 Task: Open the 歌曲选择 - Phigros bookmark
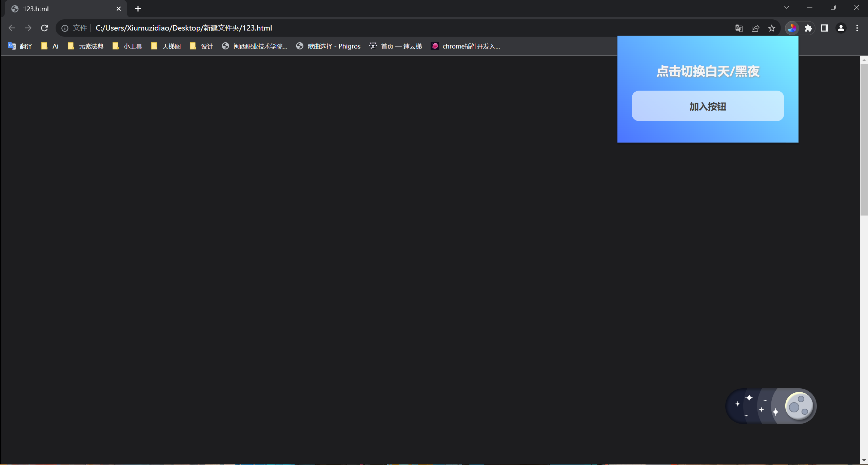(x=328, y=46)
